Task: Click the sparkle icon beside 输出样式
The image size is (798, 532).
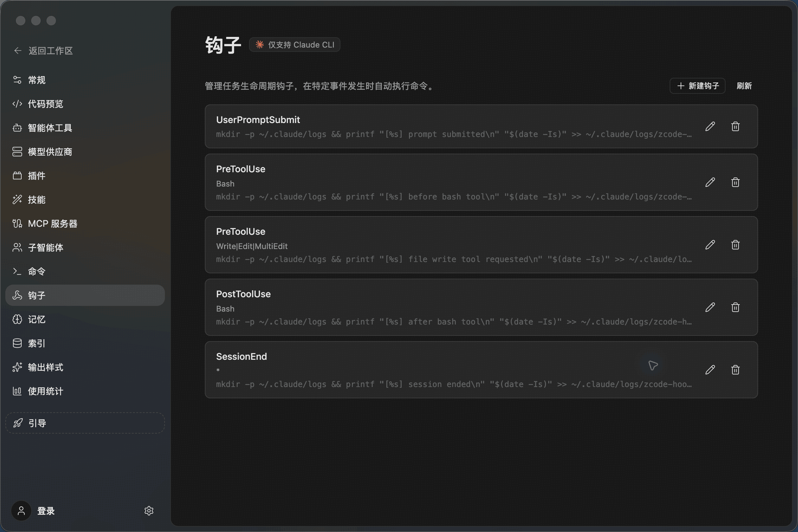Action: (17, 367)
